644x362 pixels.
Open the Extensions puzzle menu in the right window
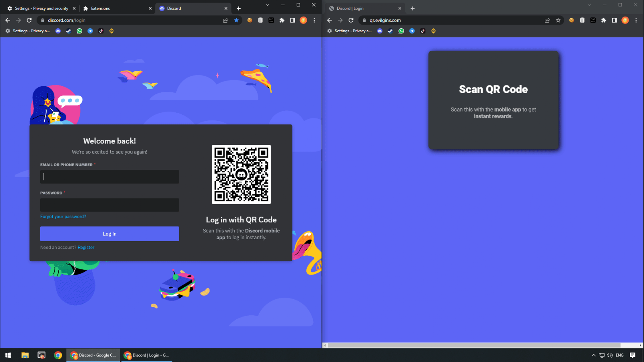tap(604, 20)
